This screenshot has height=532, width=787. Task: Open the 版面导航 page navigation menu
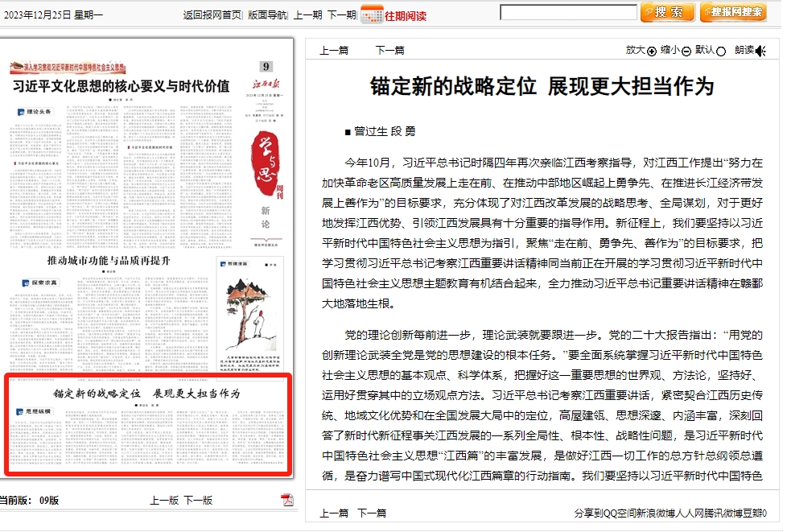[x=267, y=14]
